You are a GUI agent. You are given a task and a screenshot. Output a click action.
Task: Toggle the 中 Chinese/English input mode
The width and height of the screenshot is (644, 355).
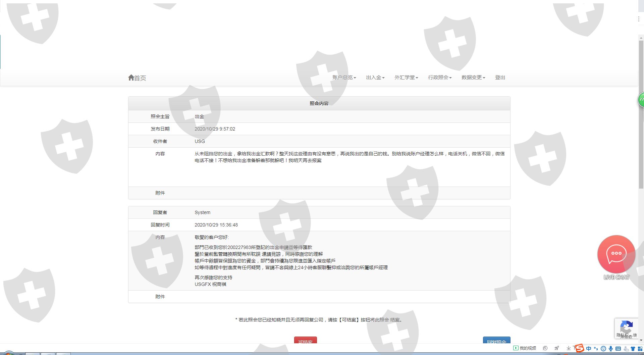[x=589, y=349]
